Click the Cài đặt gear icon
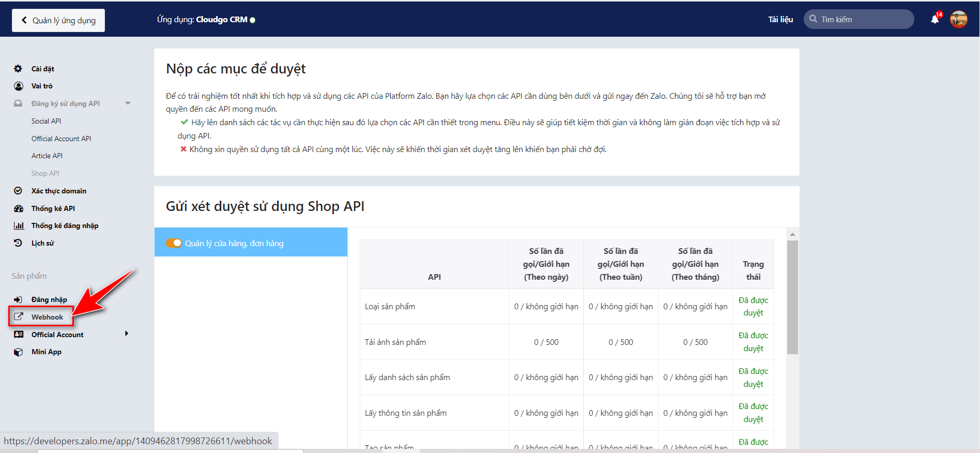980x453 pixels. [18, 69]
